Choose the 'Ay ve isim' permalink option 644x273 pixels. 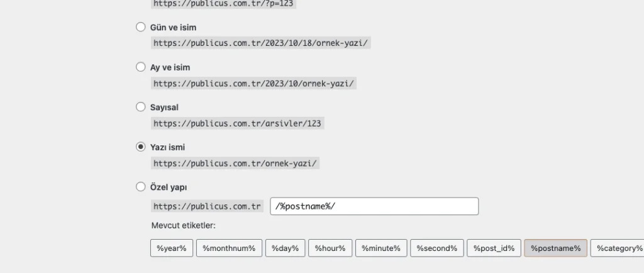pos(140,67)
